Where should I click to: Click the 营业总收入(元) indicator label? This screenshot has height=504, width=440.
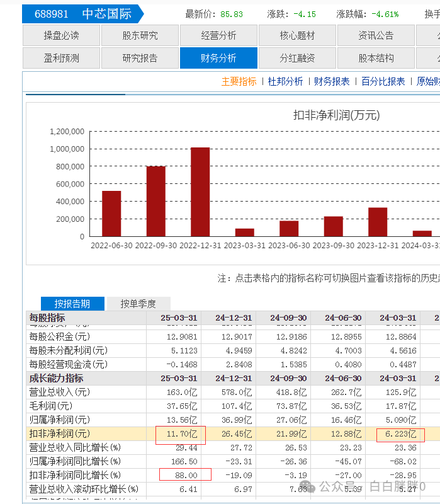[60, 392]
